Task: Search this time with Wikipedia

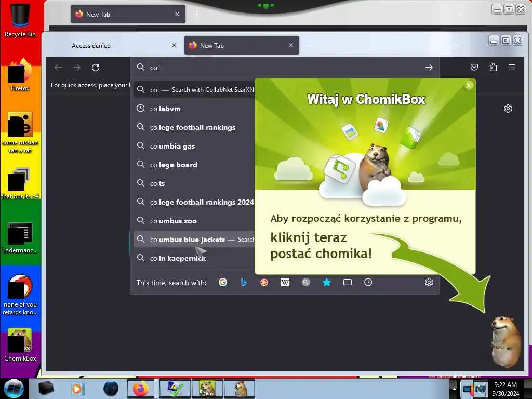Action: click(x=285, y=282)
